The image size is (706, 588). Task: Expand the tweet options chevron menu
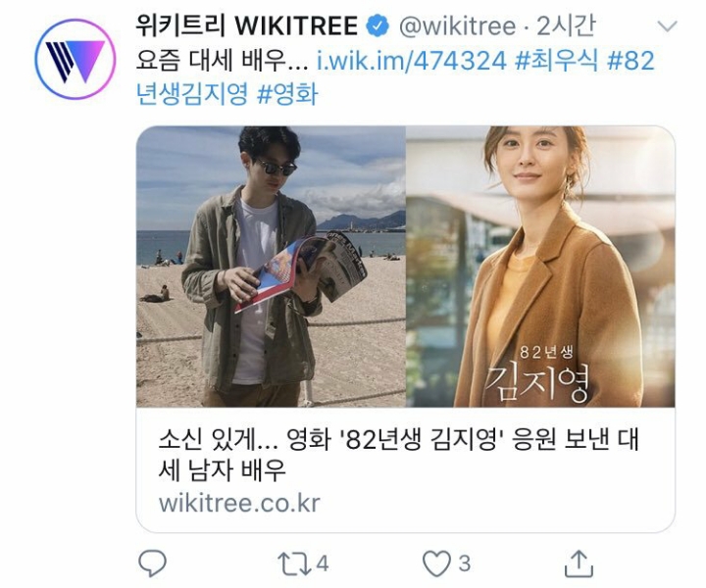pos(667,26)
